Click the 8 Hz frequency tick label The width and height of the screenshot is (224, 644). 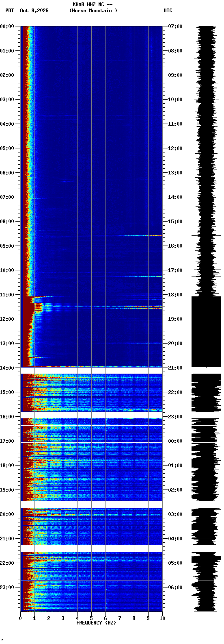tap(134, 618)
